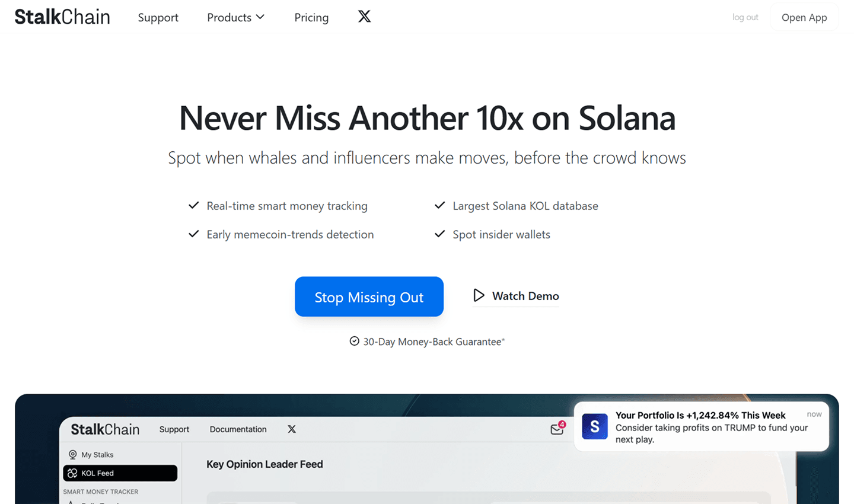The height and width of the screenshot is (504, 854).
Task: Click the checkmark badge icon beside Money-Back Guarantee
Action: (354, 341)
